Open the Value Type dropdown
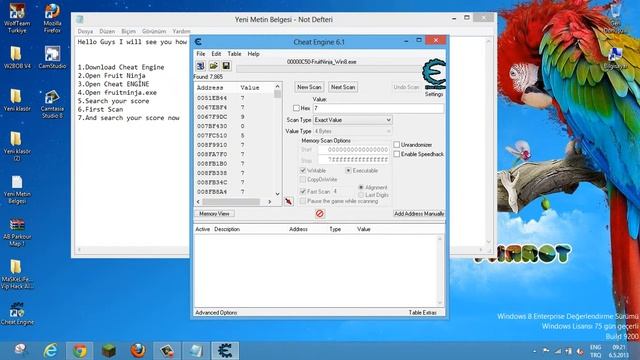This screenshot has width=640, height=360. [353, 131]
